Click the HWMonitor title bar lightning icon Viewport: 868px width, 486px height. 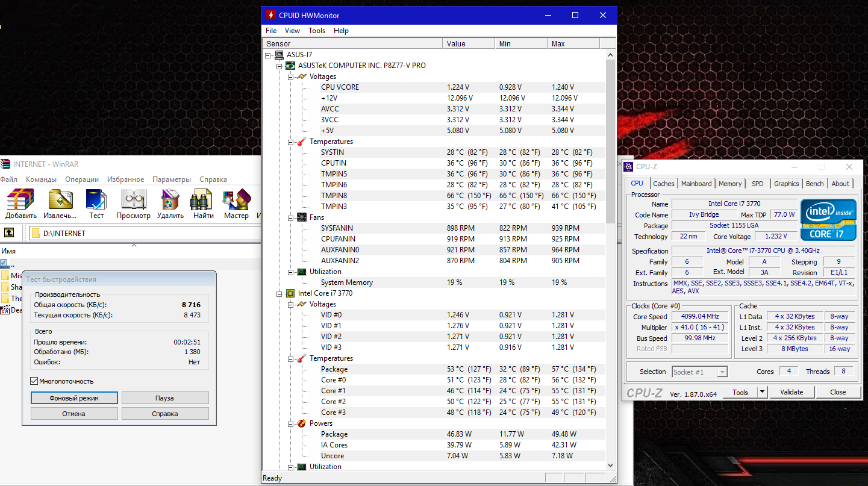[x=270, y=15]
